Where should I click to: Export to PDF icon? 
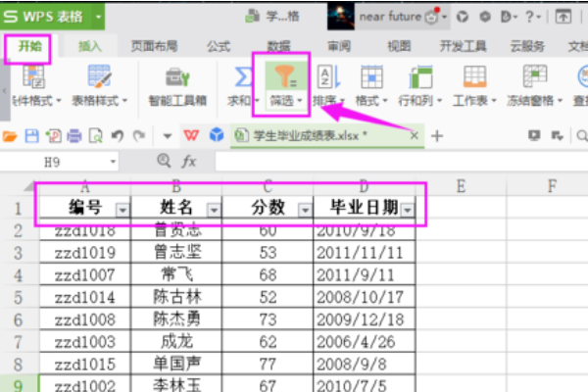click(53, 136)
